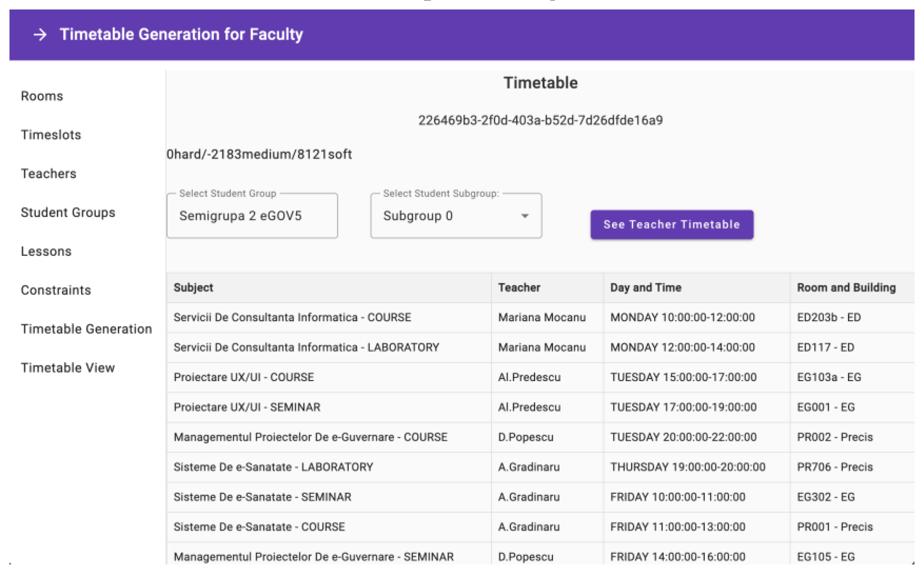Switch to Timetable Generation

(x=86, y=329)
